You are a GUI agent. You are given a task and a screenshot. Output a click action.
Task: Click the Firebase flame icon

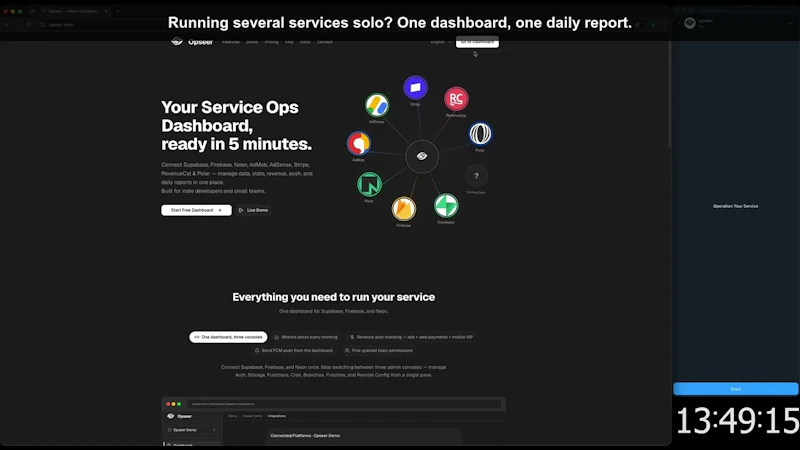(404, 209)
